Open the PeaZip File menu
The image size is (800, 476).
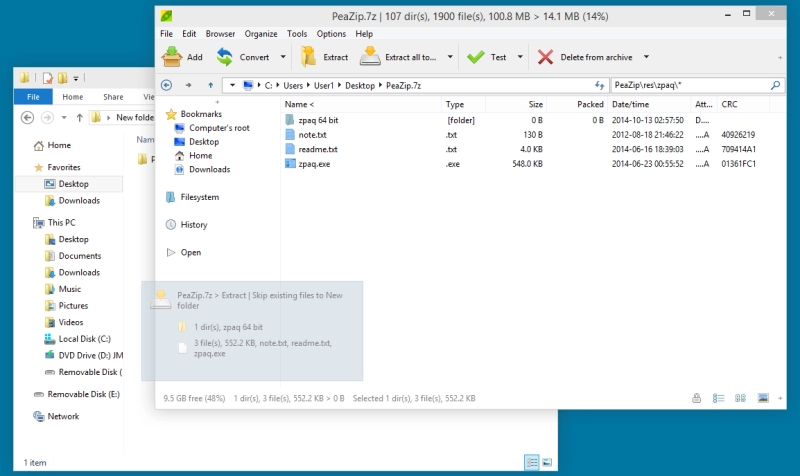click(166, 34)
